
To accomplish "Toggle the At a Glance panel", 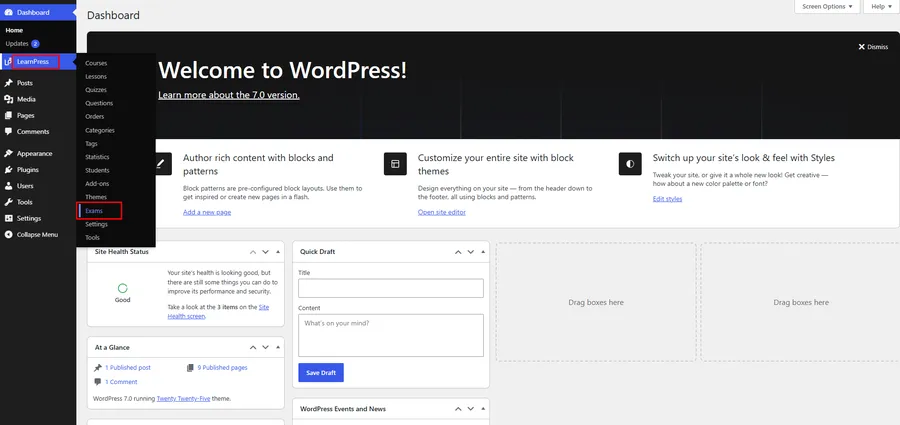I will (x=278, y=347).
